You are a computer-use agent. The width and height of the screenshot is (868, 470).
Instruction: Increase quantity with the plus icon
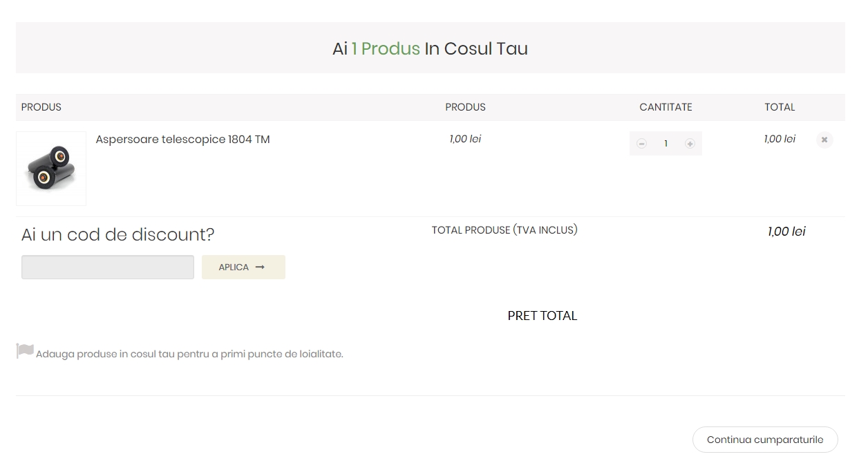click(x=690, y=144)
